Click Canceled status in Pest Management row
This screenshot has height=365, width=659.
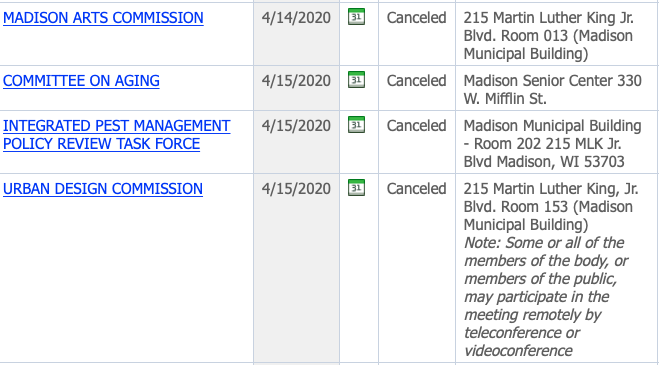click(x=416, y=126)
